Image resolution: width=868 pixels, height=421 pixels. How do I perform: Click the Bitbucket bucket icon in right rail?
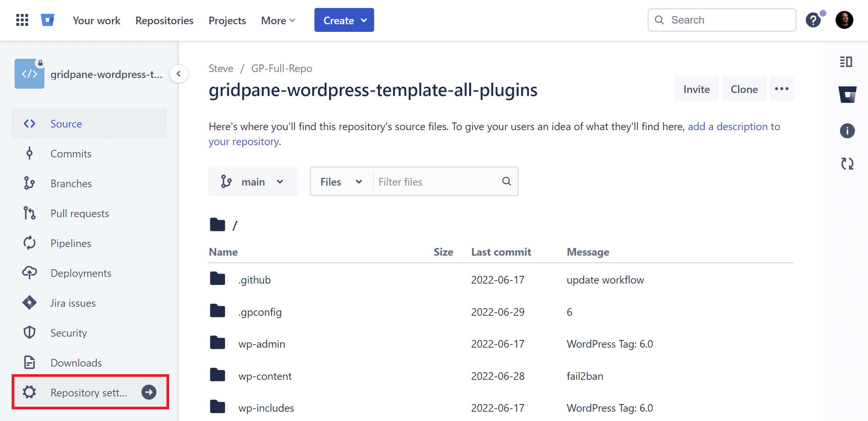tap(847, 94)
